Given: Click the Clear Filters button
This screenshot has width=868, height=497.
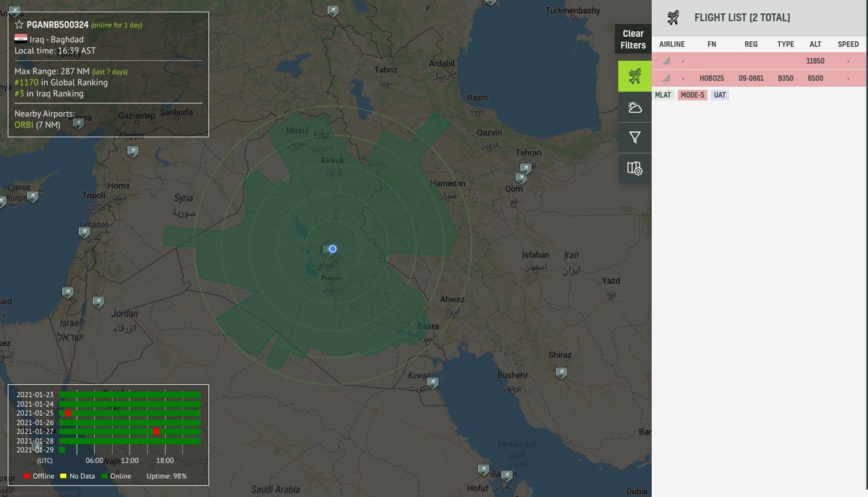Looking at the screenshot, I should click(x=633, y=39).
